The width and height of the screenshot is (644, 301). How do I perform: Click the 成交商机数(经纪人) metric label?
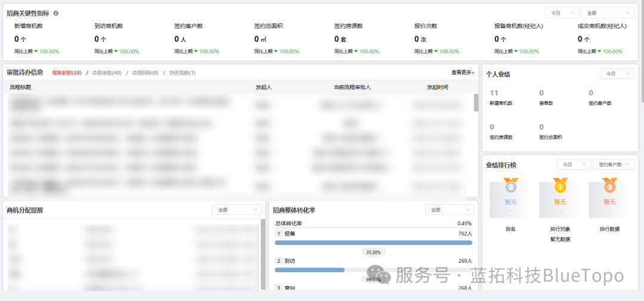(x=602, y=26)
